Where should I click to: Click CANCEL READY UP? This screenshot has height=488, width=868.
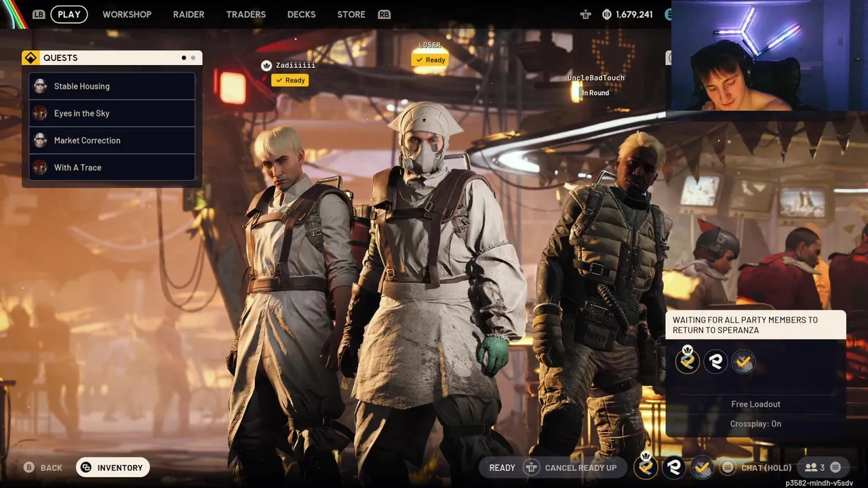(580, 468)
